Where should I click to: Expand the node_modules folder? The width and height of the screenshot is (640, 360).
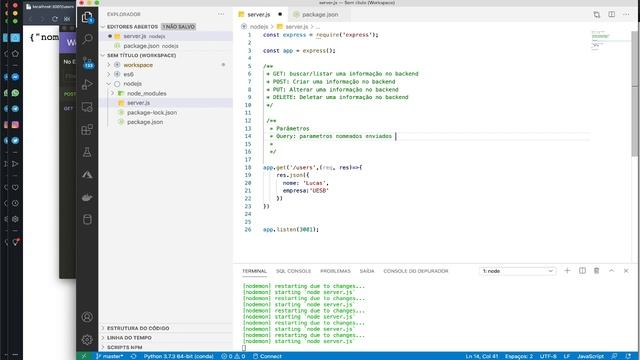point(112,93)
